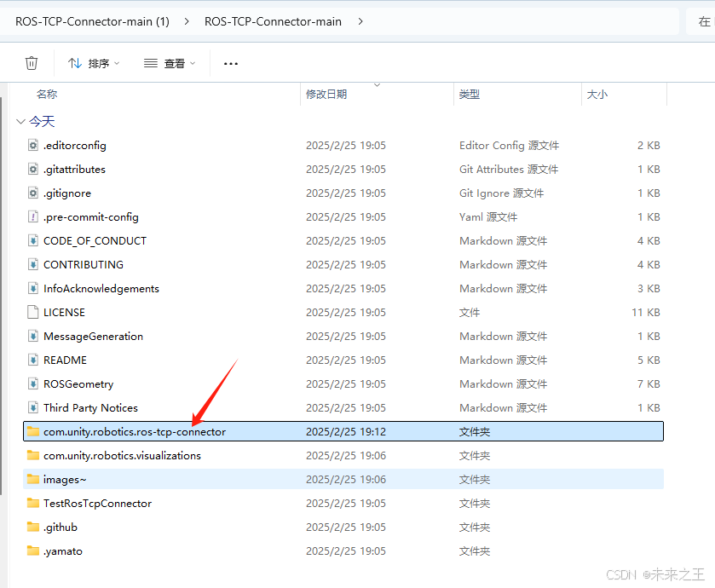The height and width of the screenshot is (588, 715).
Task: Click the ROSGeometry file icon
Action: point(33,383)
